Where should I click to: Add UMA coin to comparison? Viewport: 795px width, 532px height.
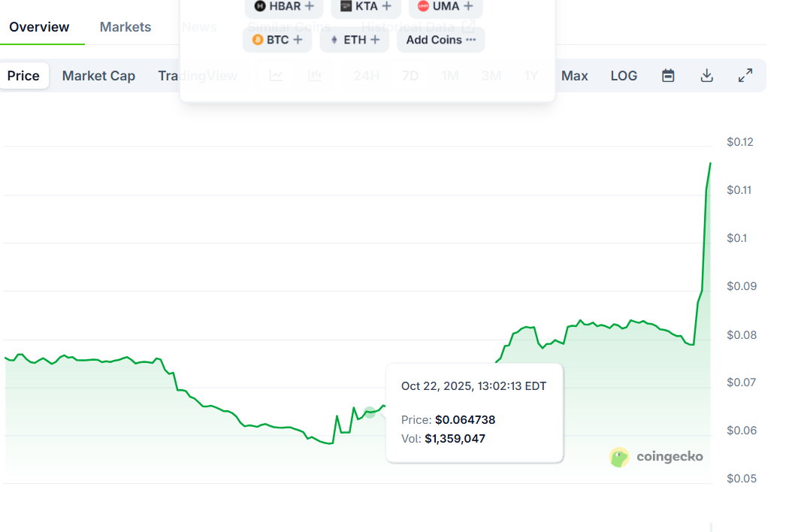[445, 7]
